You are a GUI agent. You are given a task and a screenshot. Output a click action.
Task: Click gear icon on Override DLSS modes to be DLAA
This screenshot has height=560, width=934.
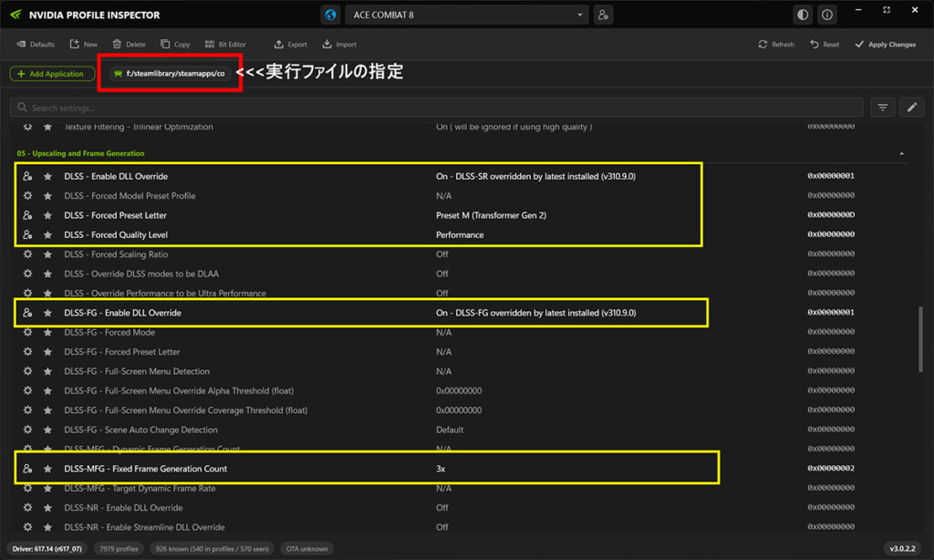(27, 274)
